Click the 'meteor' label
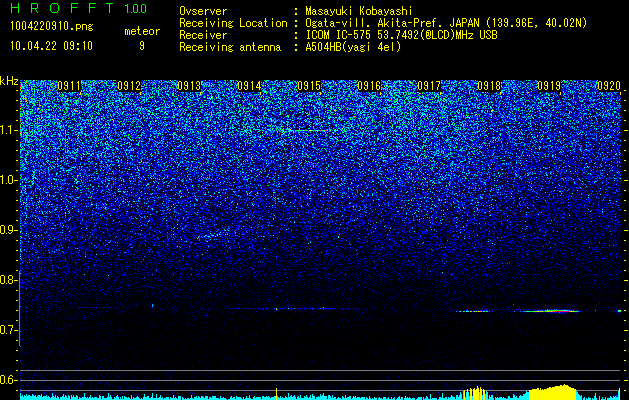629x400 pixels. tap(142, 31)
